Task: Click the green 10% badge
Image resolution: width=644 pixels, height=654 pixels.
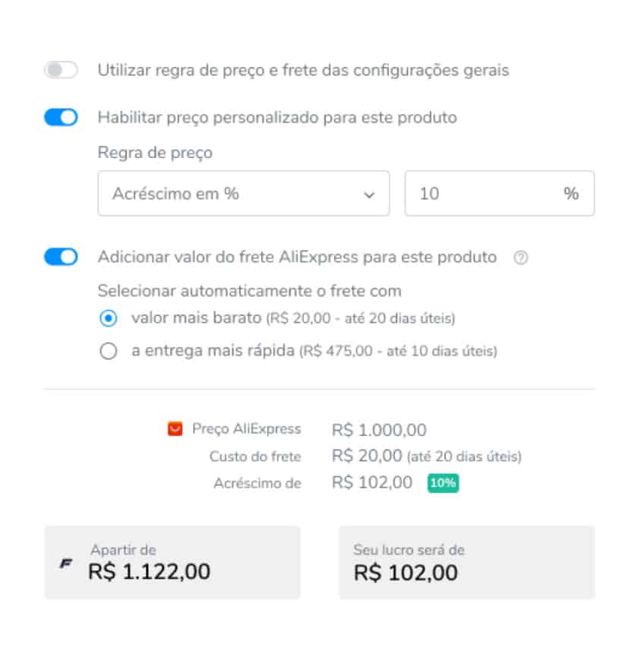Action: (443, 483)
